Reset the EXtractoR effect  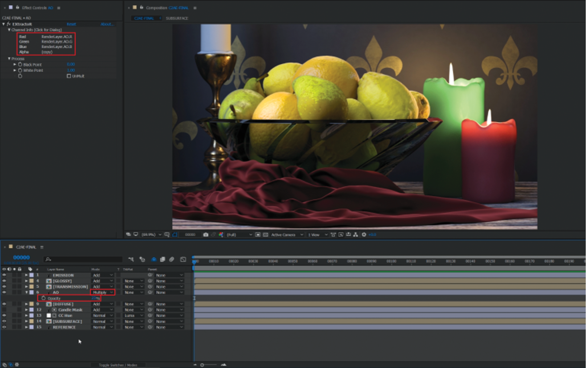point(71,24)
